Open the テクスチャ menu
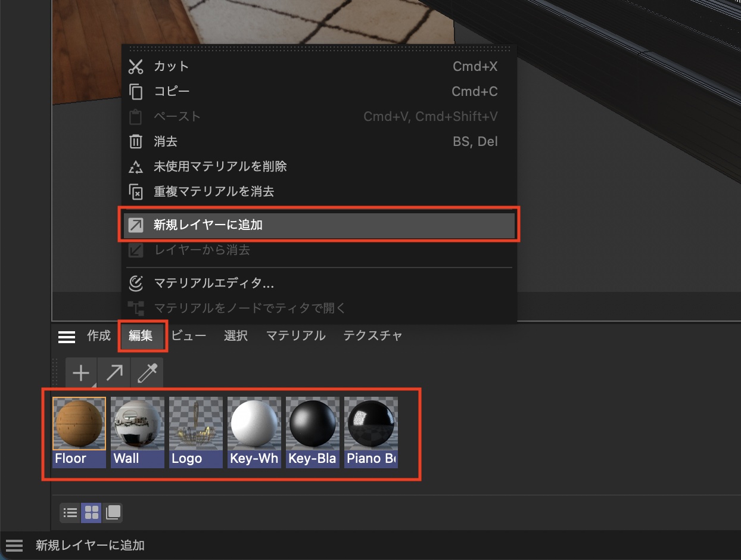 coord(372,336)
